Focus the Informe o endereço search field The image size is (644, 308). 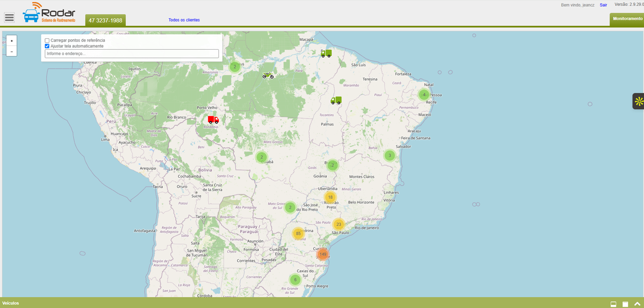132,54
